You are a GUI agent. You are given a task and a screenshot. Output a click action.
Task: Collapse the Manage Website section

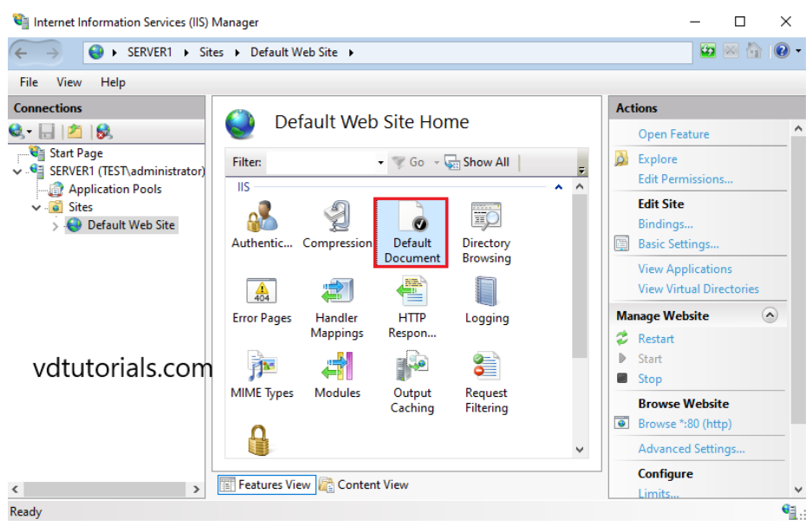[x=770, y=315]
